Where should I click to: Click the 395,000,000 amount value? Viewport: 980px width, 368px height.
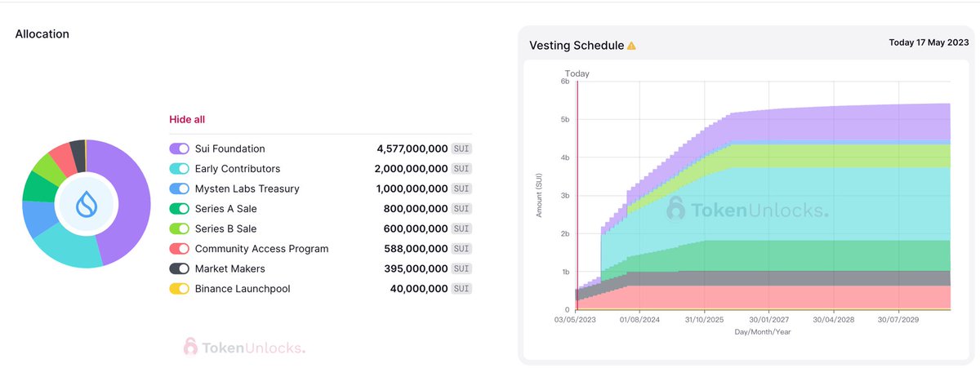coord(416,268)
